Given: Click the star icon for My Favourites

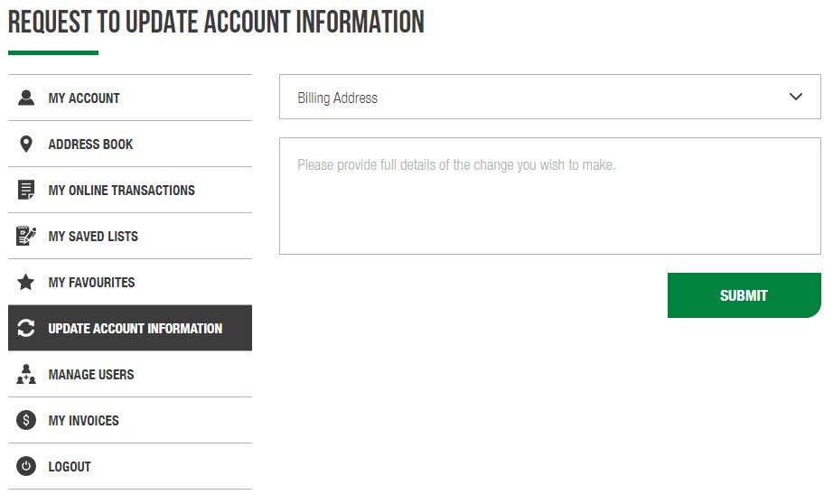Looking at the screenshot, I should (x=26, y=282).
